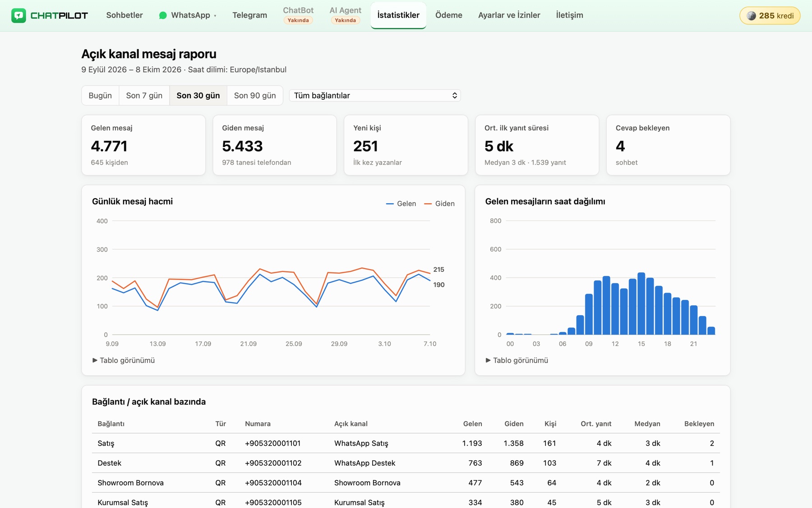Open the Telegram tab
The width and height of the screenshot is (812, 508).
(x=249, y=15)
